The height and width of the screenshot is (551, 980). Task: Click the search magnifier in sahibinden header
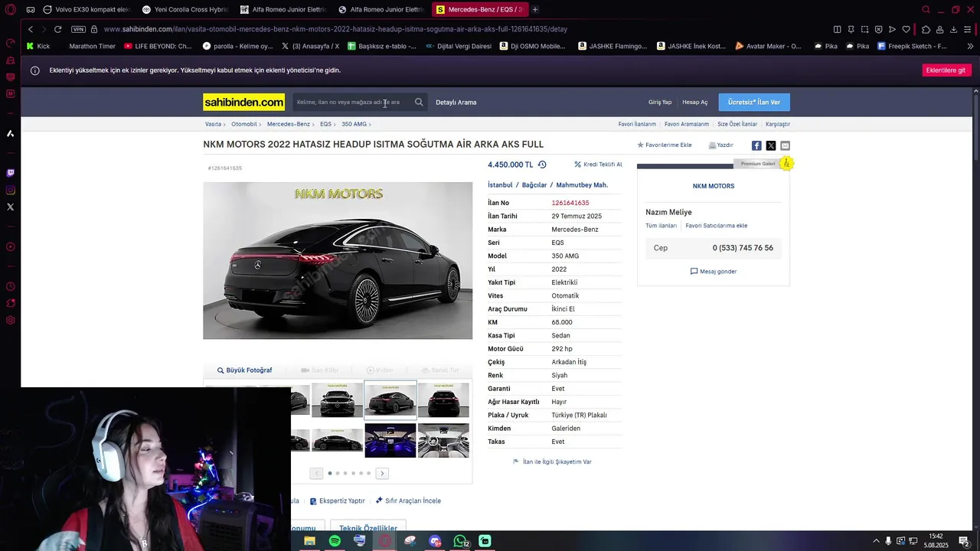[419, 102]
